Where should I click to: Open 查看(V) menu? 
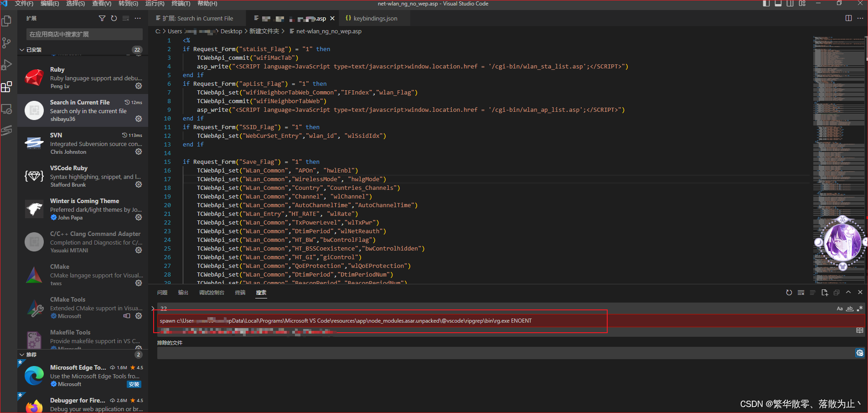coord(102,4)
